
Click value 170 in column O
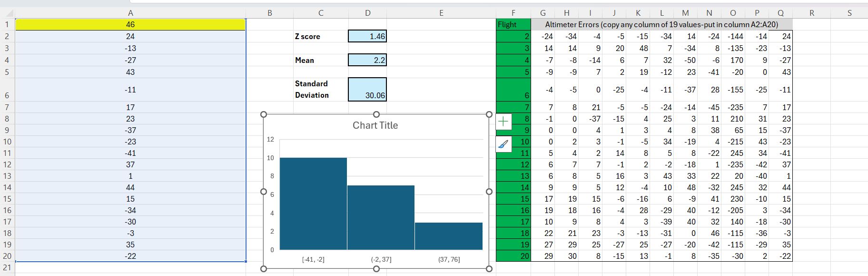[733, 60]
